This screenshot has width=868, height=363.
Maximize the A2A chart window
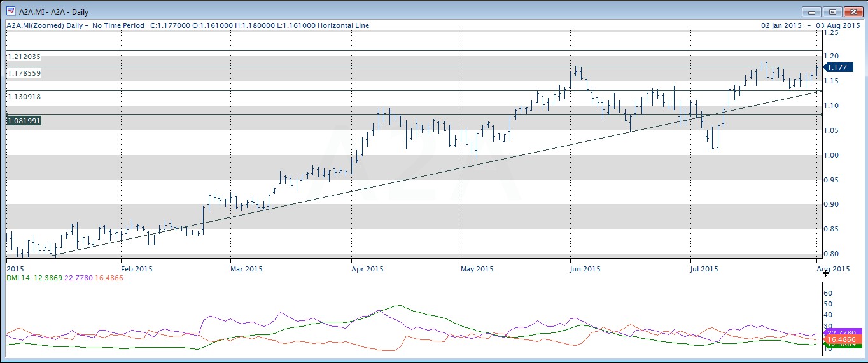[x=831, y=11]
